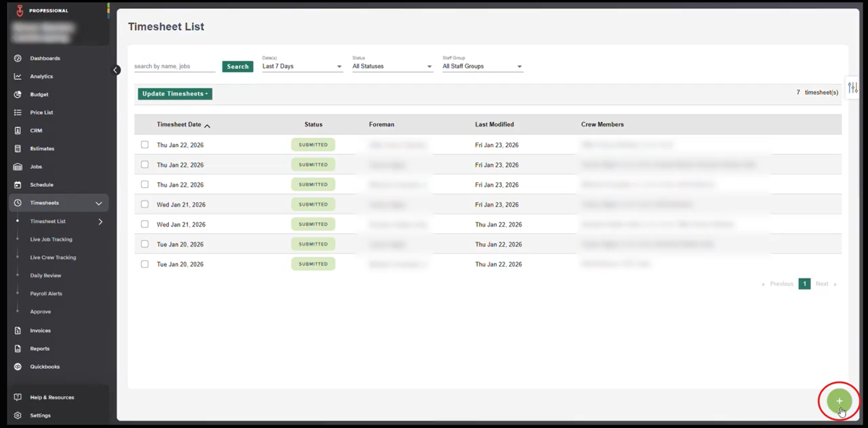Focus the search by name, jobs field

(x=175, y=66)
